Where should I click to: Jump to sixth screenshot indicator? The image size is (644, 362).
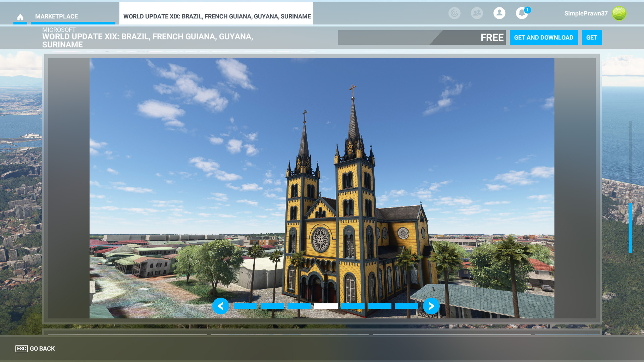click(x=380, y=306)
